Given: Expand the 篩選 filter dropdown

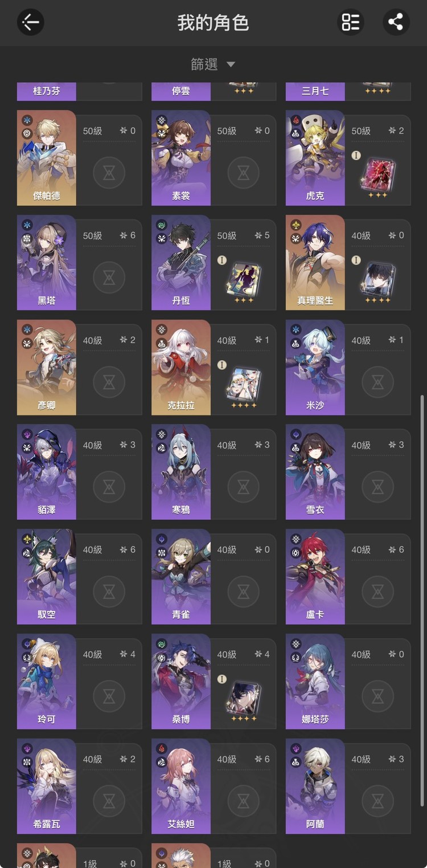Looking at the screenshot, I should (x=213, y=64).
